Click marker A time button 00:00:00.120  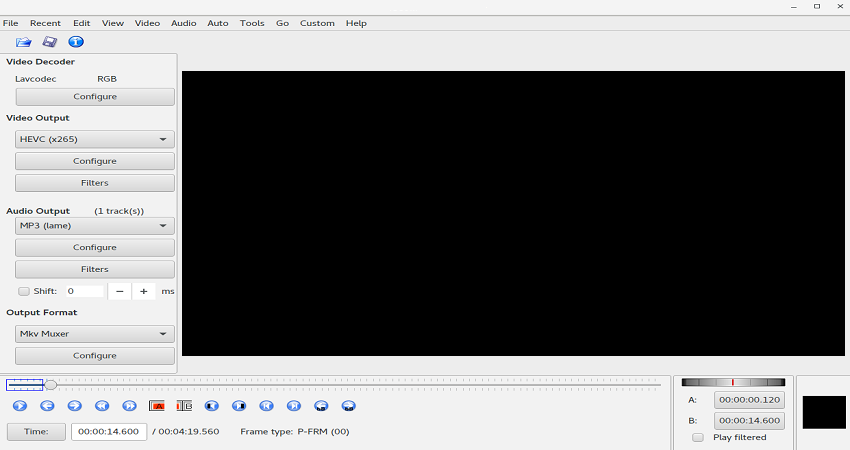pyautogui.click(x=749, y=400)
